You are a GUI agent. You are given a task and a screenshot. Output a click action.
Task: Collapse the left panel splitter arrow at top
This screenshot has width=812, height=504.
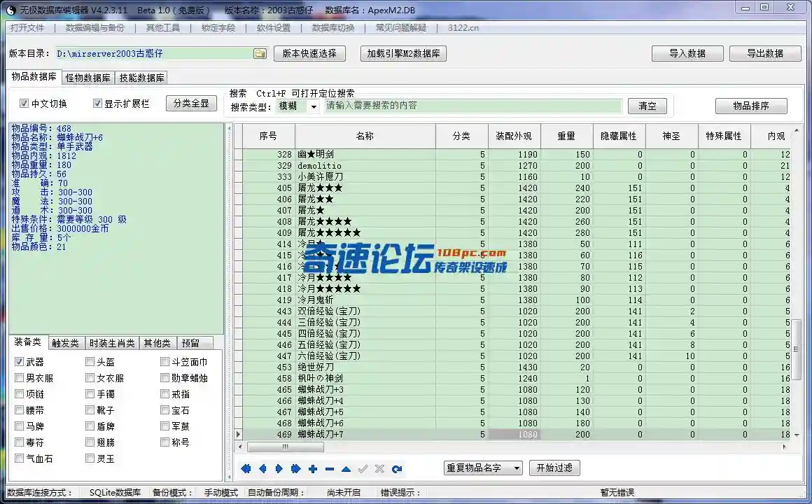click(230, 128)
